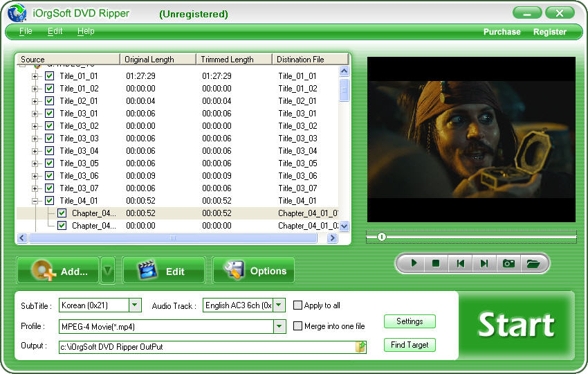Stop the video preview playback

[x=436, y=263]
